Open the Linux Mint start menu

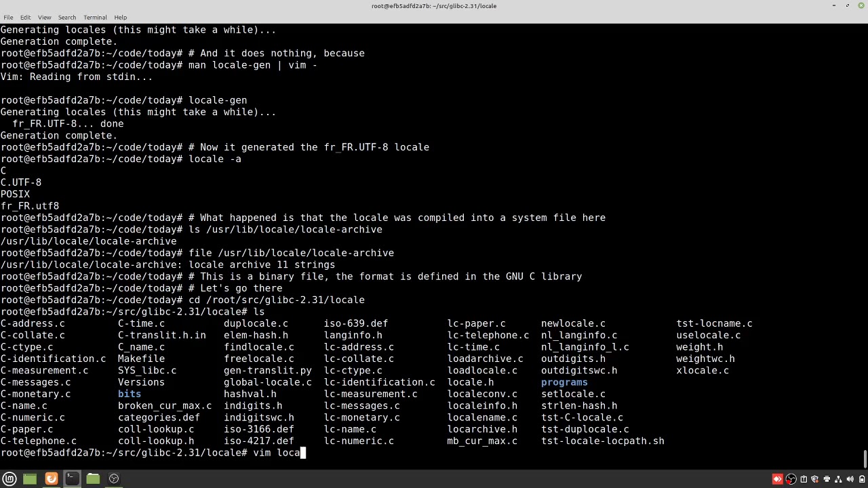tap(9, 479)
